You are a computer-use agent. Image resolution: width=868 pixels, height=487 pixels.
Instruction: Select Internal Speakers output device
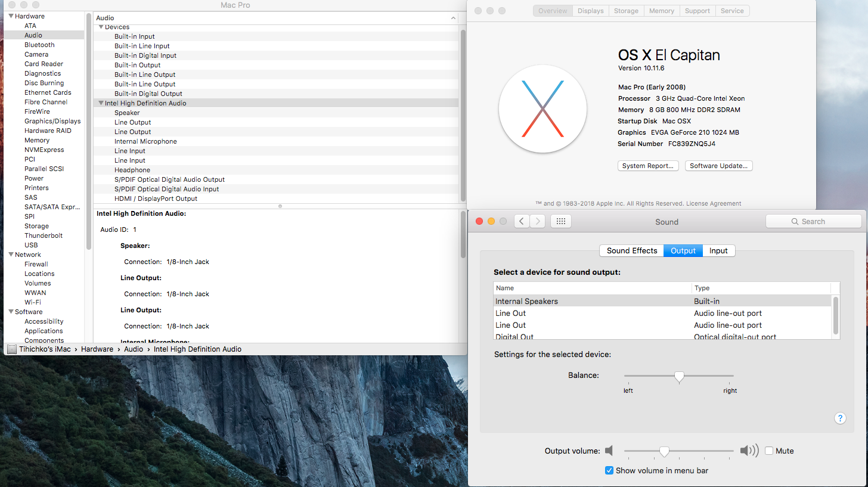pyautogui.click(x=662, y=301)
